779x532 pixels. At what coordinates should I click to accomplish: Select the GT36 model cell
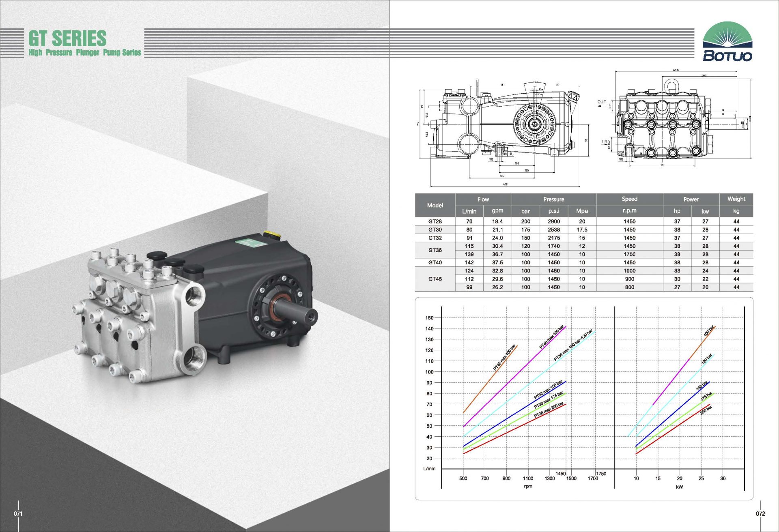point(435,250)
